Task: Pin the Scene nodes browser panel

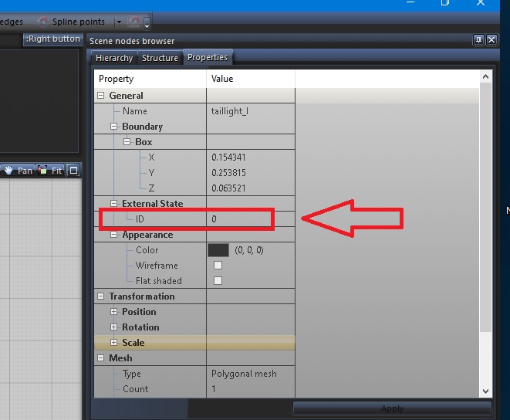Action: coord(478,40)
